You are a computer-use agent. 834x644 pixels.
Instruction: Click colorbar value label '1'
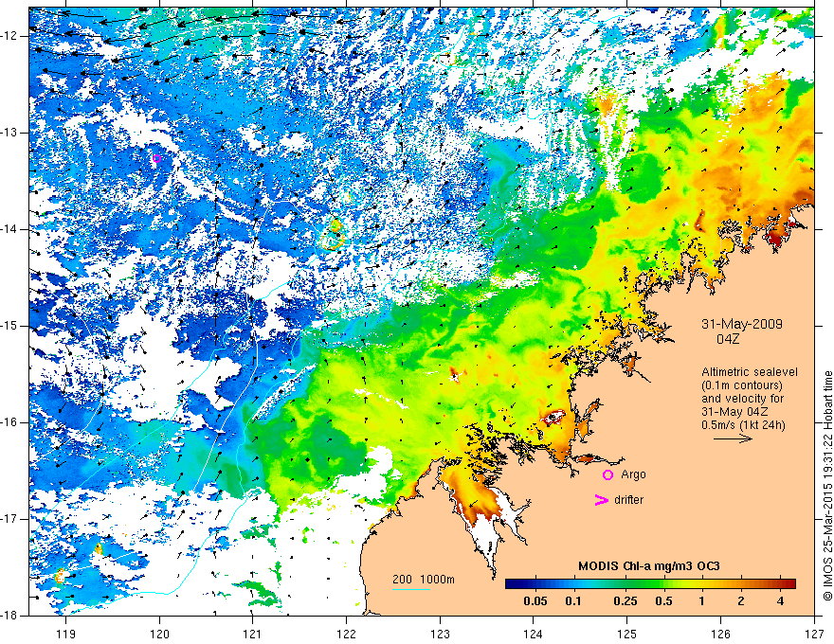click(701, 601)
